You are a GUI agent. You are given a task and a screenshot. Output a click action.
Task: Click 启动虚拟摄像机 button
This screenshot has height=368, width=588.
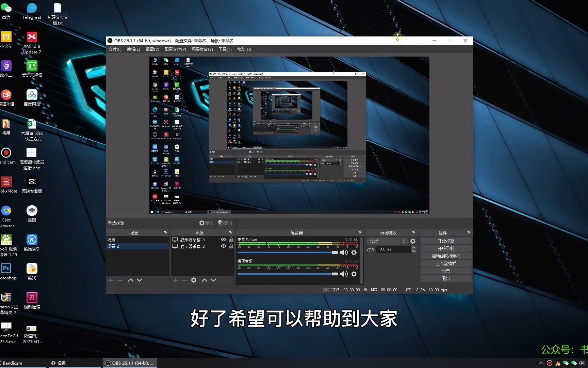[446, 256]
